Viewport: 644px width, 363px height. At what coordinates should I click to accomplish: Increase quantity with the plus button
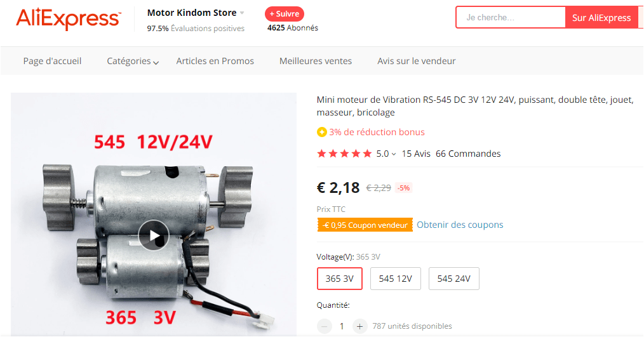[359, 326]
